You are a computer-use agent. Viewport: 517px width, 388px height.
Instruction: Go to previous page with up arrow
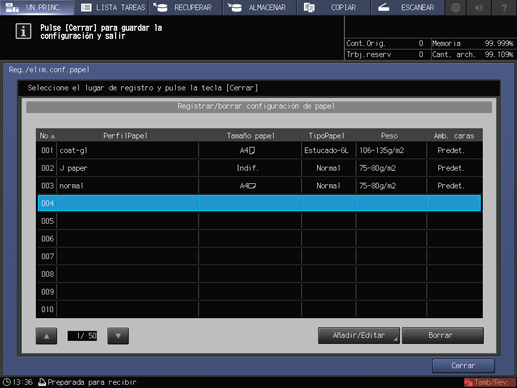[46, 336]
